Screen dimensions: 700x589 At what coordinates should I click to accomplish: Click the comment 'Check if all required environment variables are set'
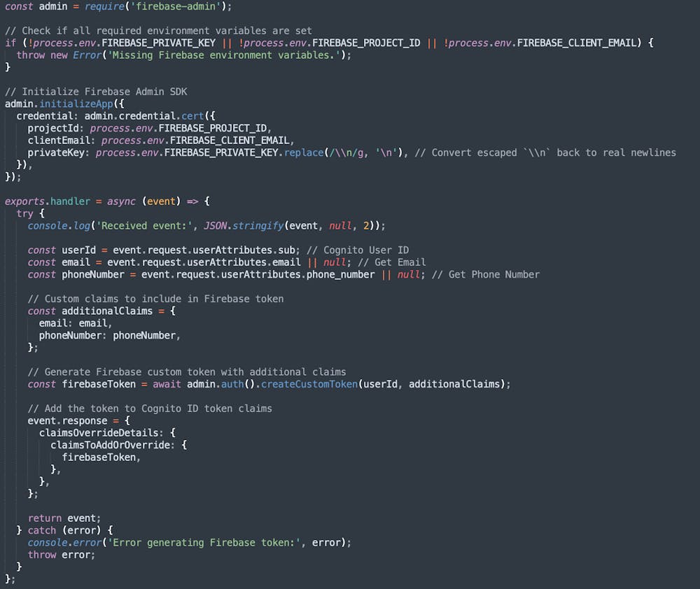[x=158, y=31]
